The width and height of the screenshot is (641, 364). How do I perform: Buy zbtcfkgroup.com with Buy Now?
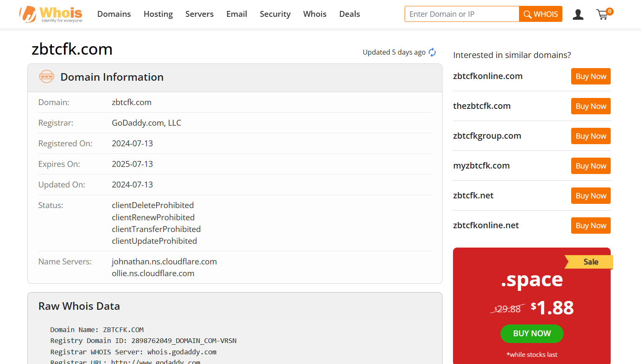click(591, 136)
